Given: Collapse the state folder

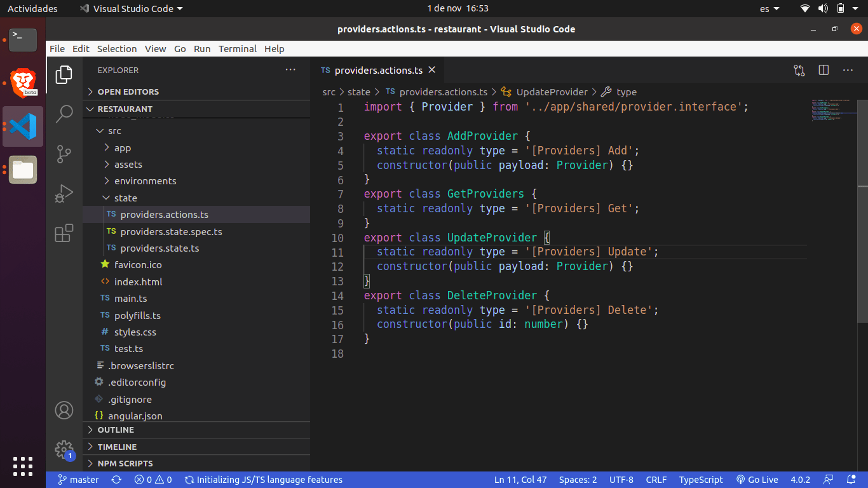Looking at the screenshot, I should (196, 198).
